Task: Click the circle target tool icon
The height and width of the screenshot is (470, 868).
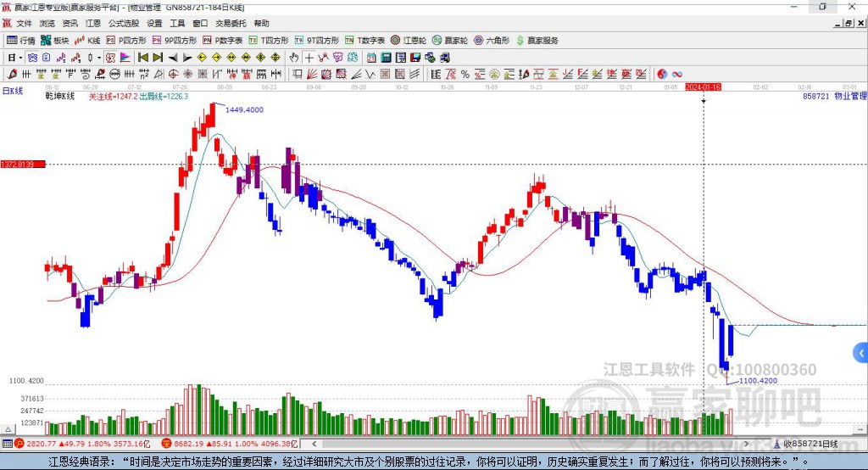Action: pyautogui.click(x=173, y=75)
